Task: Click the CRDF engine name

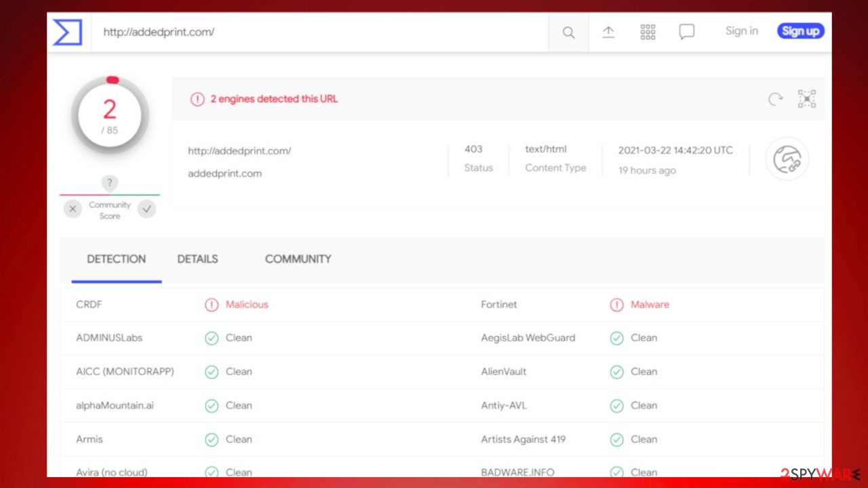Action: (89, 304)
